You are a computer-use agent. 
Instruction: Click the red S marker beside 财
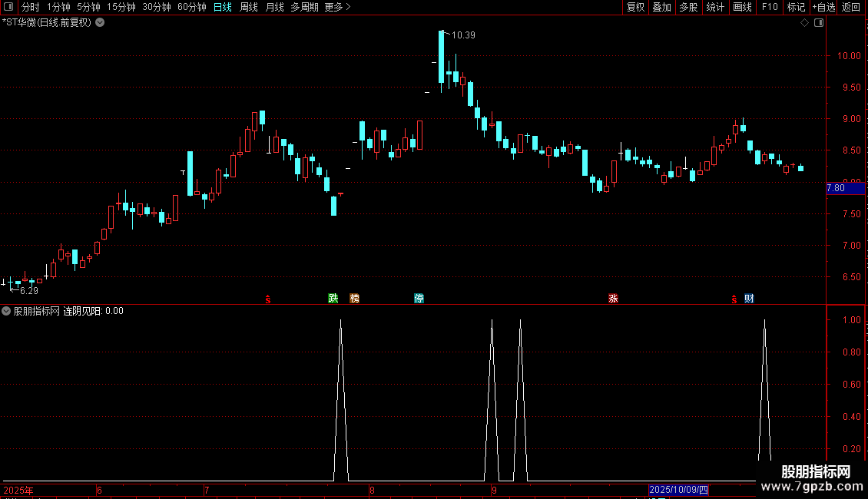tap(734, 299)
